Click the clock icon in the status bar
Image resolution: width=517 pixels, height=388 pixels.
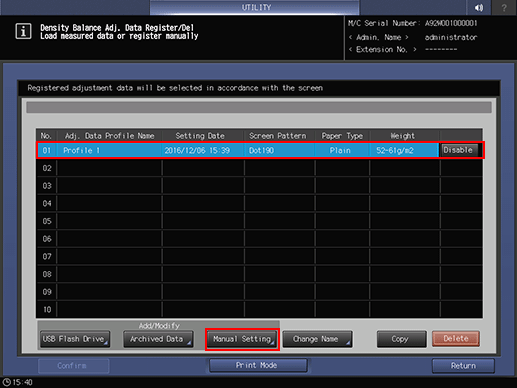click(x=7, y=382)
